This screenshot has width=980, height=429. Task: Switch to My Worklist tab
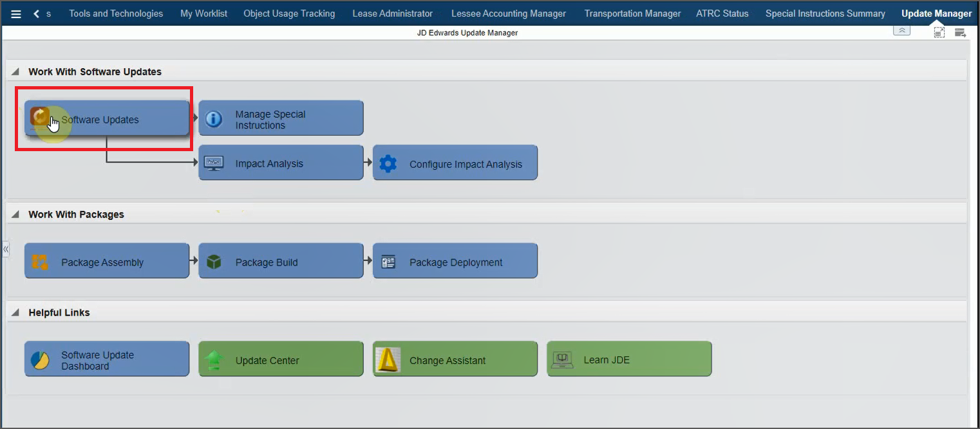click(x=203, y=14)
